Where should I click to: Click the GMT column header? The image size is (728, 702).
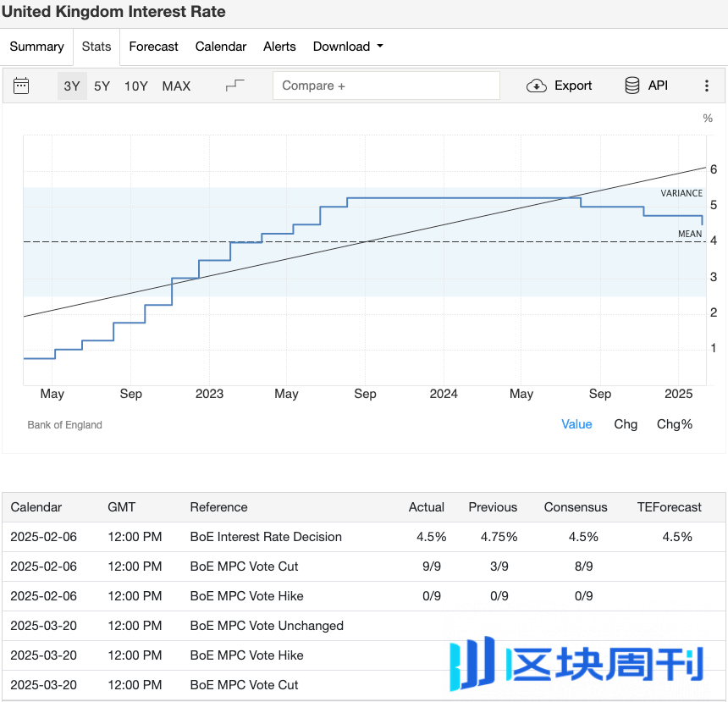click(122, 507)
